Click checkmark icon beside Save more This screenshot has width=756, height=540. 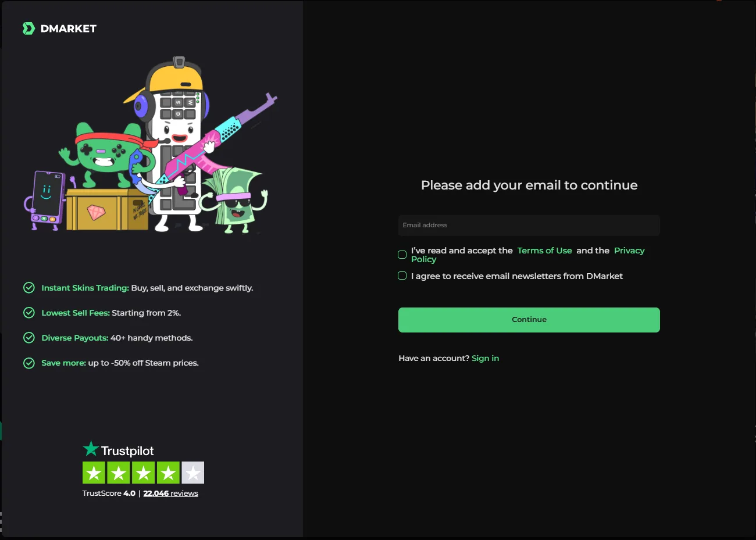click(x=28, y=362)
